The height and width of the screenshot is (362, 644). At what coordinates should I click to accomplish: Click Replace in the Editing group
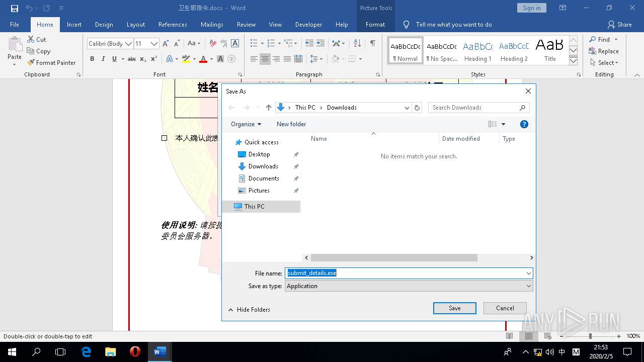point(604,51)
